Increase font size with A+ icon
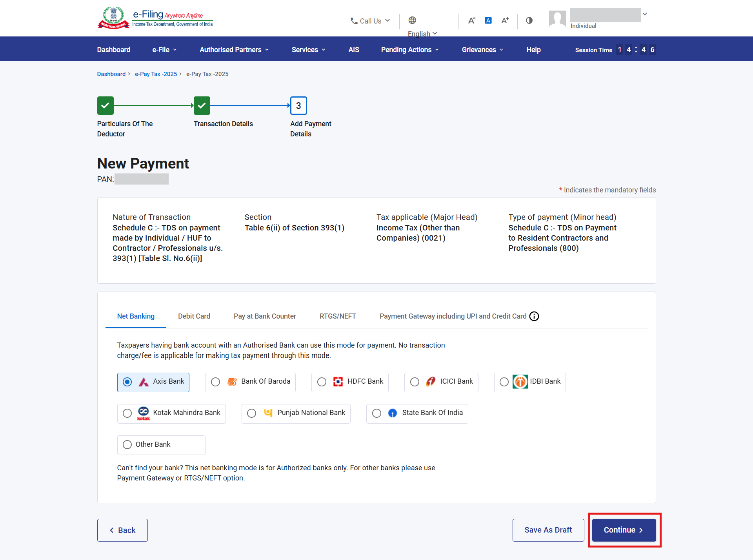The width and height of the screenshot is (753, 560). click(x=505, y=20)
